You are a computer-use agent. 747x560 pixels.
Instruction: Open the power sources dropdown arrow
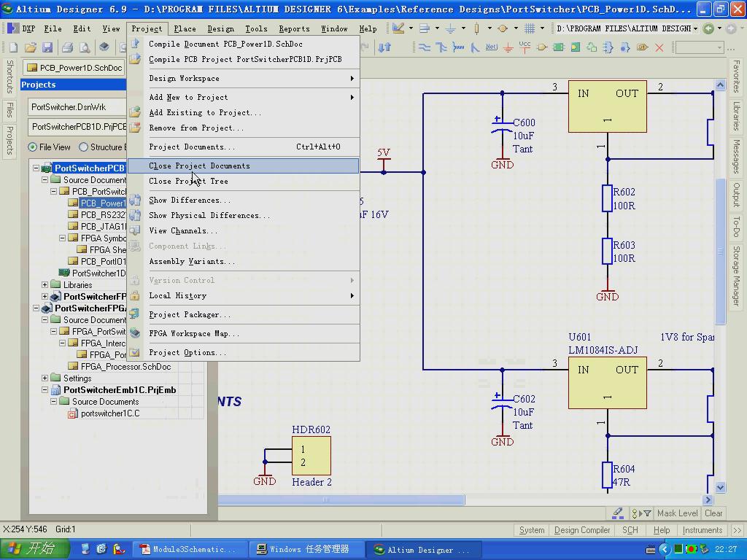pos(463,28)
